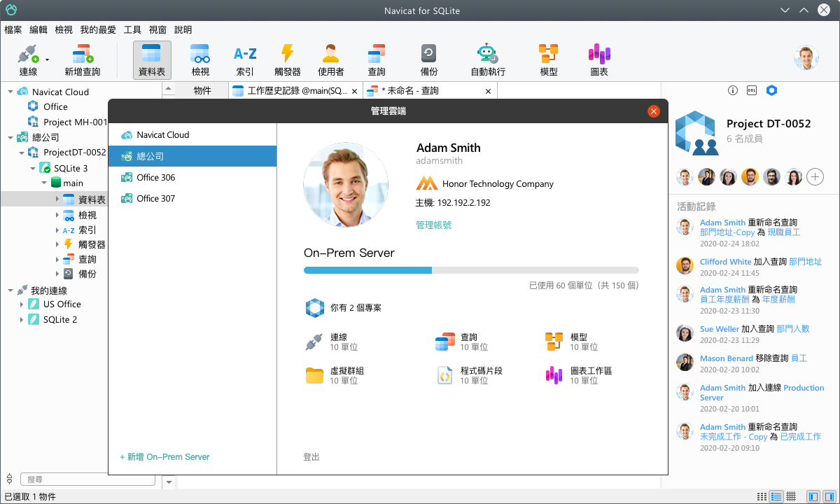Click the 連線 connection toolbar icon
Viewport: 840px width, 504px height.
point(28,59)
